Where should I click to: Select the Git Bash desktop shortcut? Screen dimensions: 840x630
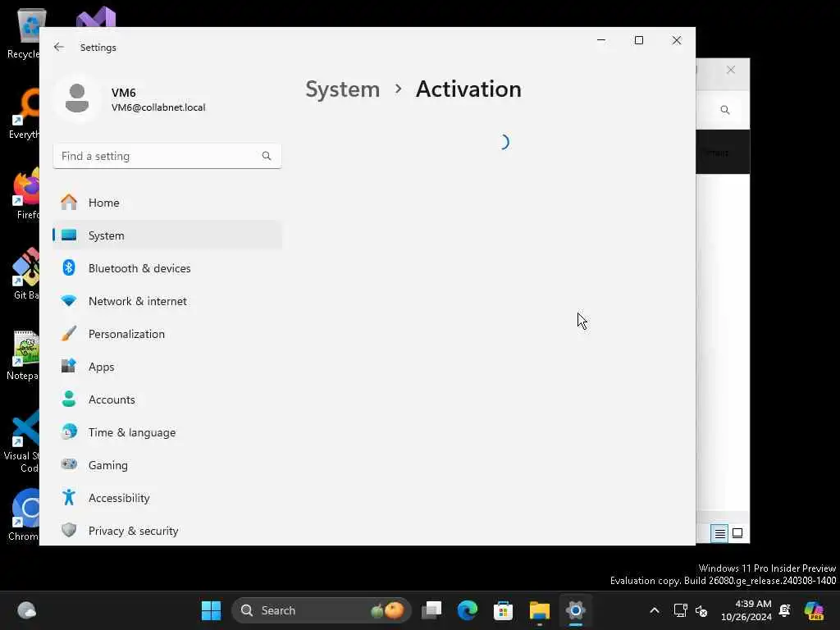[x=25, y=274]
